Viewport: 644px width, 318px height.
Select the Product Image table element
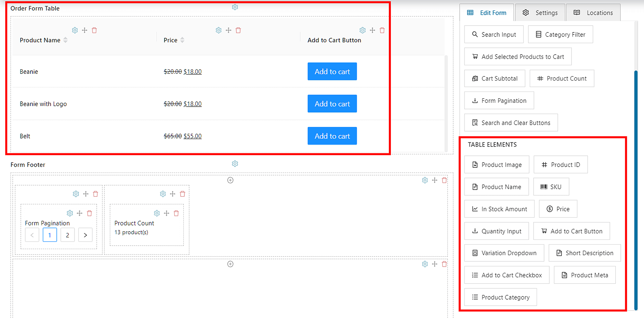(x=497, y=165)
